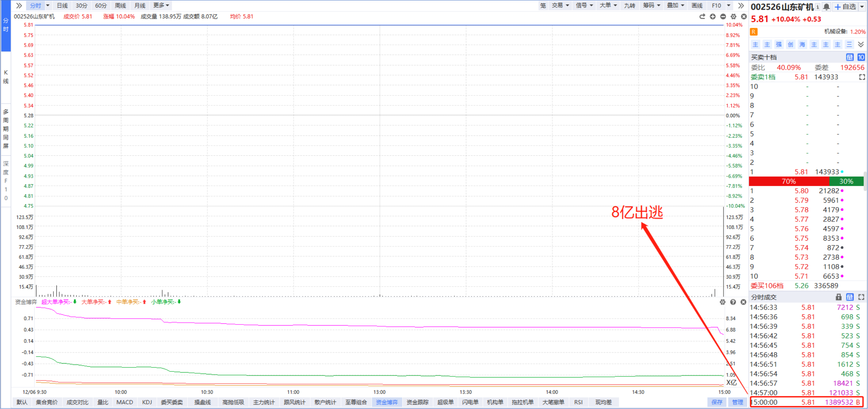Select the MACD indicator tab
868x409 pixels.
(125, 402)
